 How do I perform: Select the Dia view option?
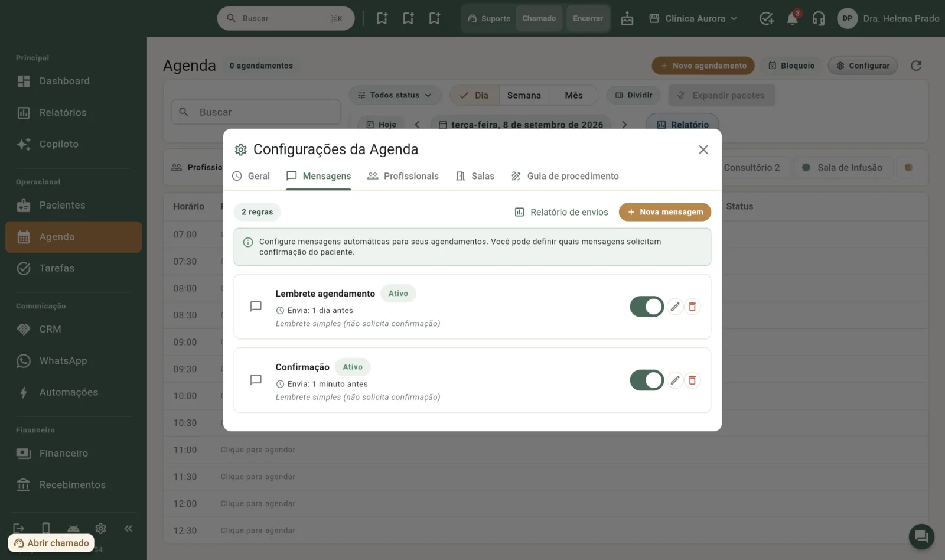pos(474,95)
